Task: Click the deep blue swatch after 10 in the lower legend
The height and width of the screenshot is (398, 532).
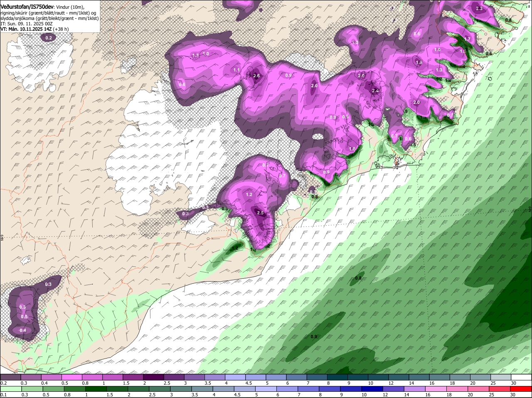Action: pyautogui.click(x=373, y=389)
